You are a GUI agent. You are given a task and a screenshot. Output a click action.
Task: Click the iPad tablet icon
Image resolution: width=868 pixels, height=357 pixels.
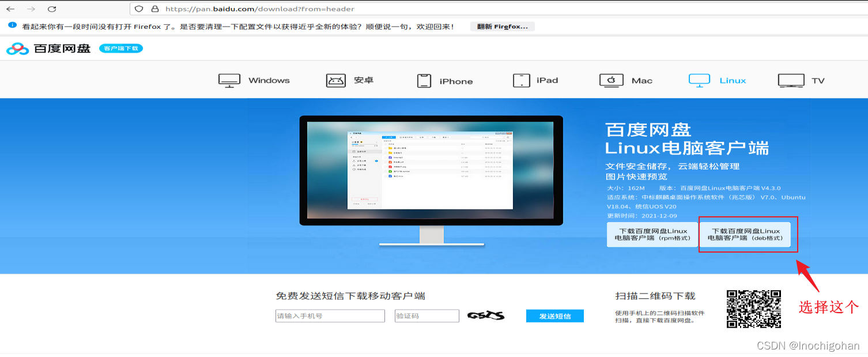pos(522,81)
